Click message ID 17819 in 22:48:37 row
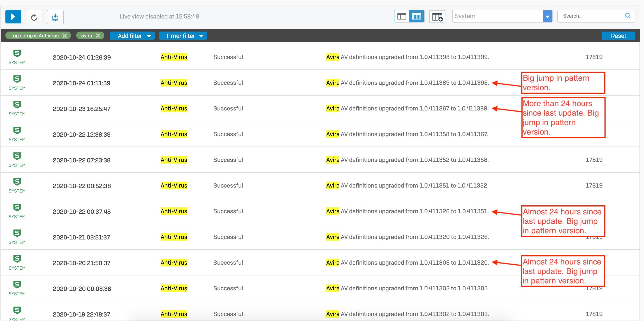Screen dimensions: 644x321 [594, 314]
